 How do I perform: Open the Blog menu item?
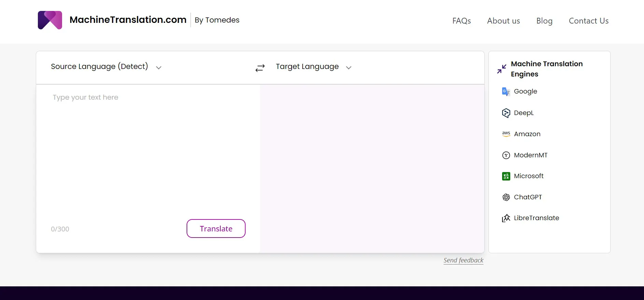(x=544, y=21)
